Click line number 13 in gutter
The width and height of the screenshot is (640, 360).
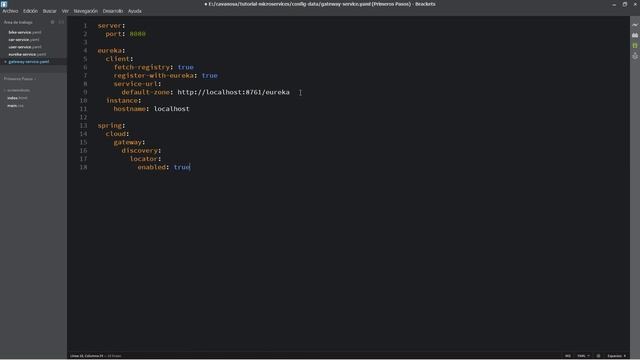(83, 126)
